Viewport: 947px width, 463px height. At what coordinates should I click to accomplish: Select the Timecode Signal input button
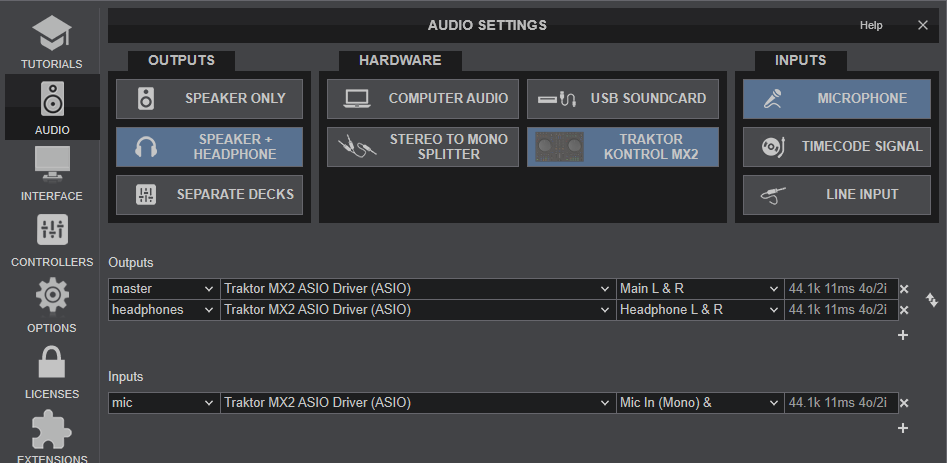pyautogui.click(x=836, y=146)
